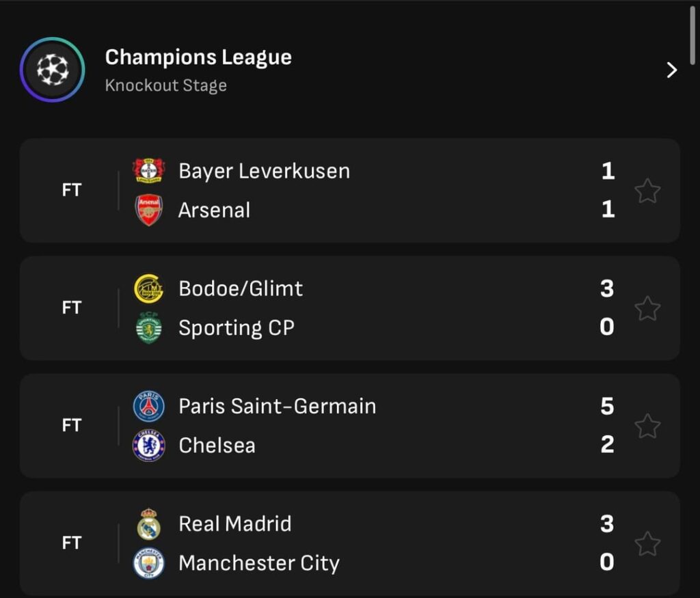Select the Paris Saint-Germain badge
Image resolution: width=700 pixels, height=598 pixels.
(148, 406)
